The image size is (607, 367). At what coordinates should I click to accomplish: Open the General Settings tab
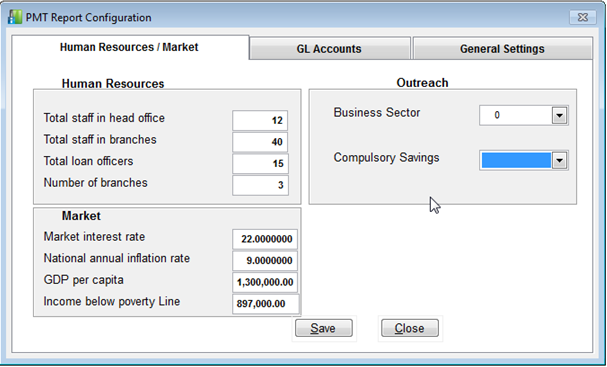(502, 49)
